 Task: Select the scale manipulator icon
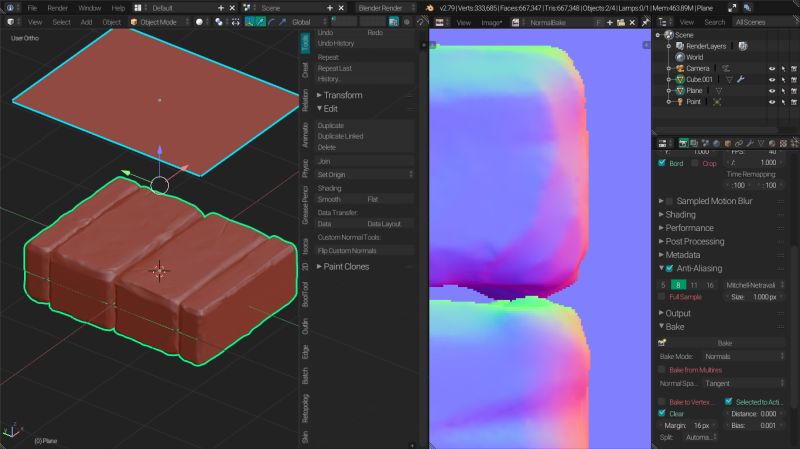point(282,22)
